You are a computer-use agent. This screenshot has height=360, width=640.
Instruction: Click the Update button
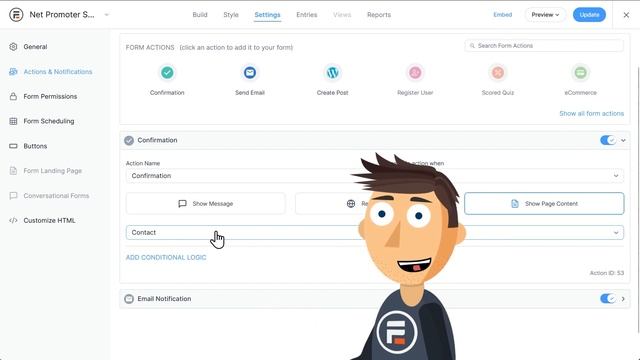pyautogui.click(x=589, y=15)
